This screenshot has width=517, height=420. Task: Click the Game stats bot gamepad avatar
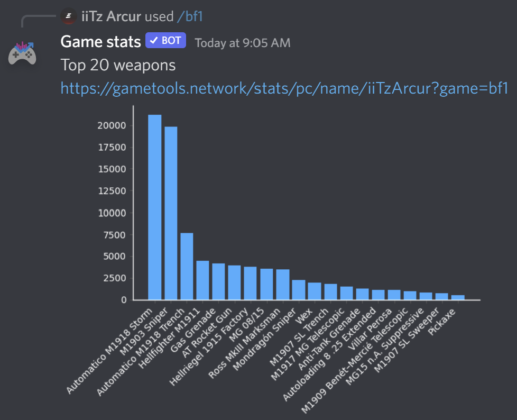[22, 53]
